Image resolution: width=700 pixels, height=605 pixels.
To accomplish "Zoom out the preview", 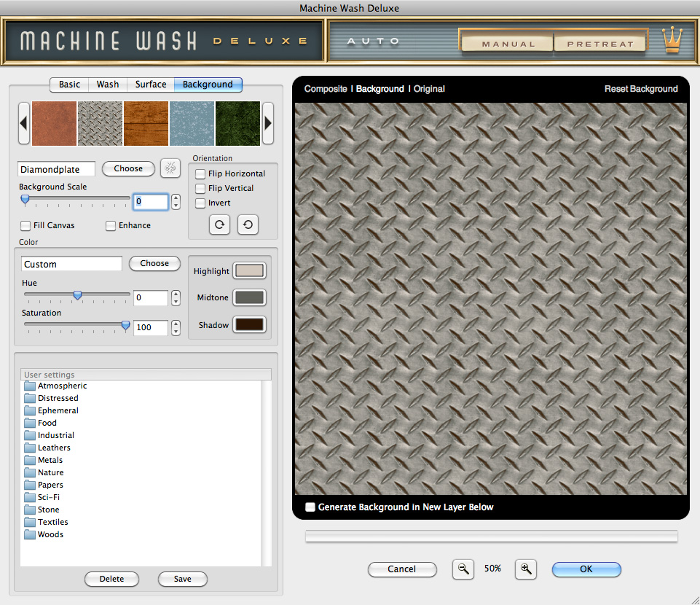I will 463,569.
